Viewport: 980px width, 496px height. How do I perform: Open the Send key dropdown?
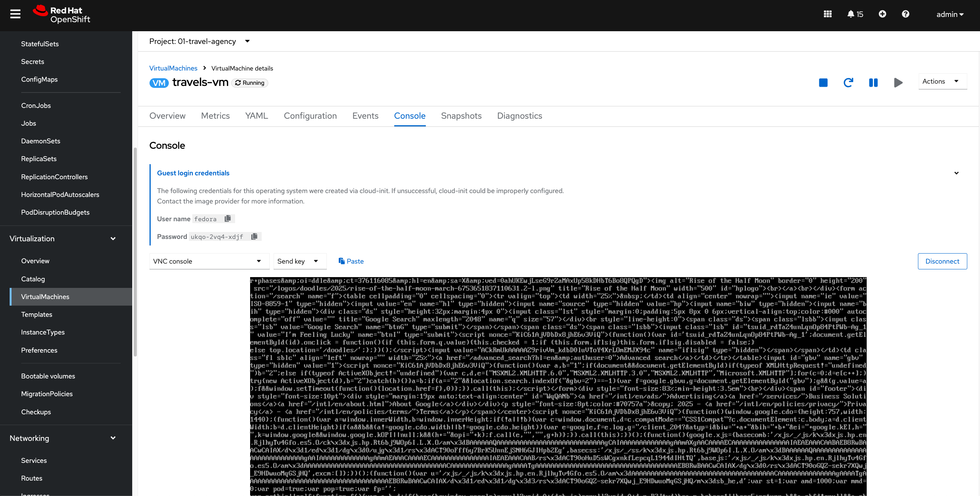(299, 261)
